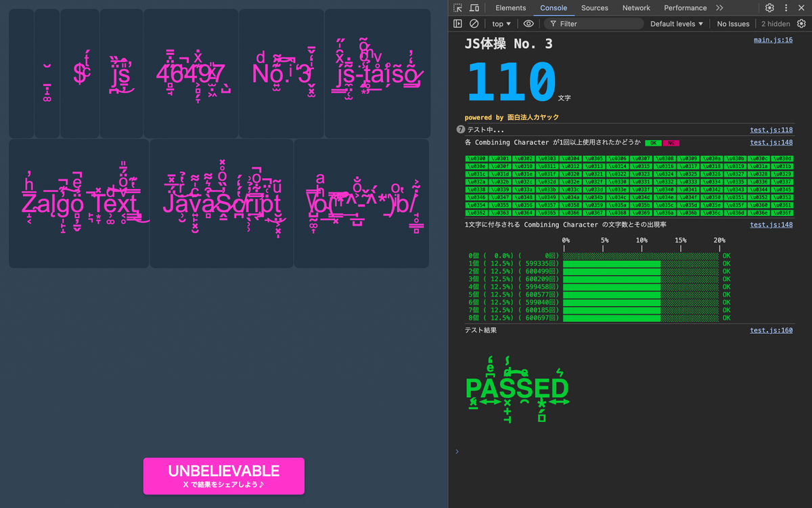812x508 pixels.
Task: Click the UNBELIEVABLE share button
Action: coord(224,476)
